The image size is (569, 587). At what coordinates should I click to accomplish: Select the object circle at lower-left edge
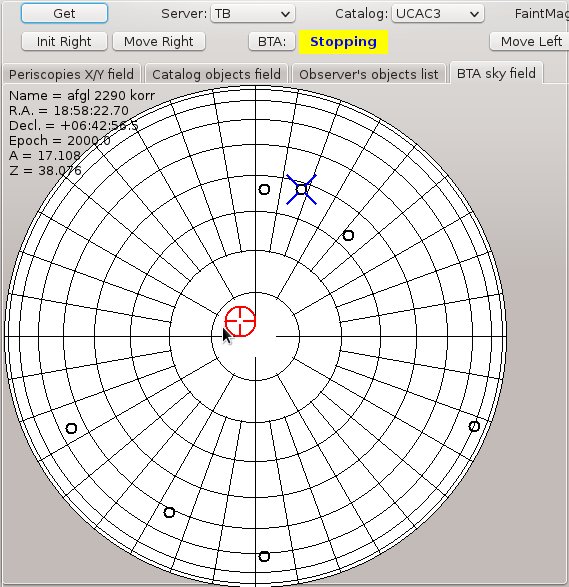pyautogui.click(x=71, y=428)
